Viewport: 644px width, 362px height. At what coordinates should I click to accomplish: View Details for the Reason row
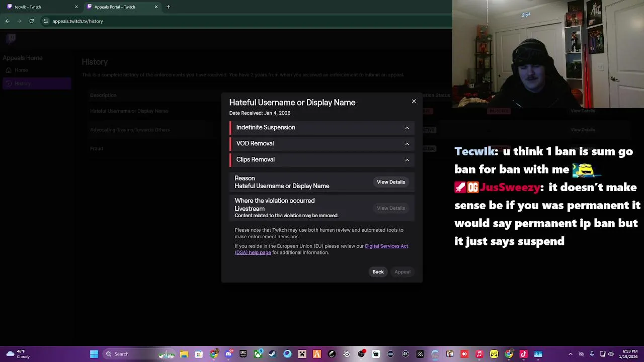pyautogui.click(x=391, y=182)
